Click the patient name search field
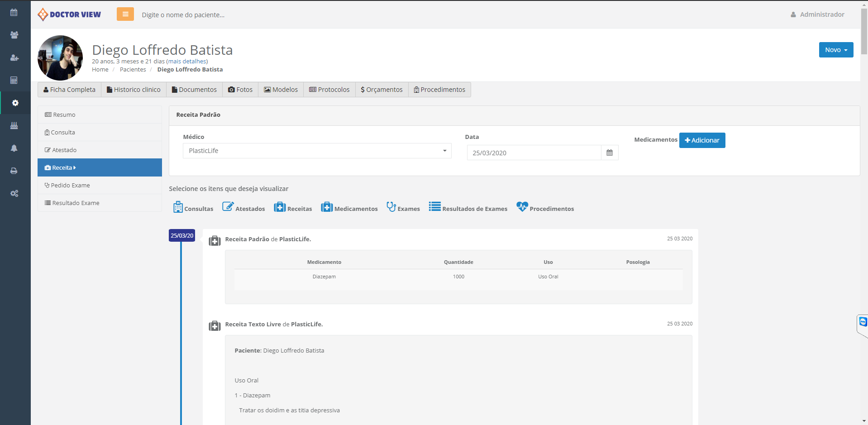 pyautogui.click(x=183, y=15)
